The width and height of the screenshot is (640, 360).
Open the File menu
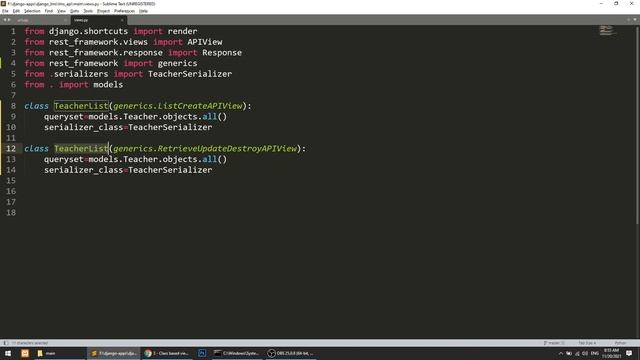5,11
